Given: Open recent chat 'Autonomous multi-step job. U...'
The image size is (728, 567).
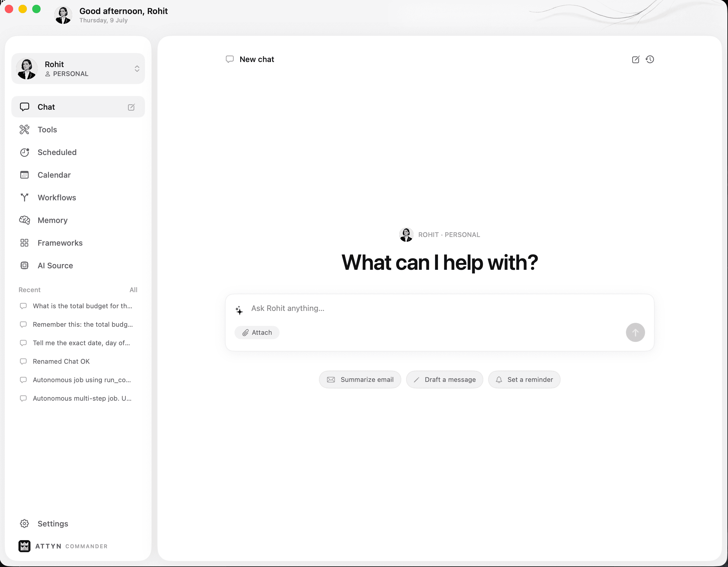Looking at the screenshot, I should (x=78, y=399).
